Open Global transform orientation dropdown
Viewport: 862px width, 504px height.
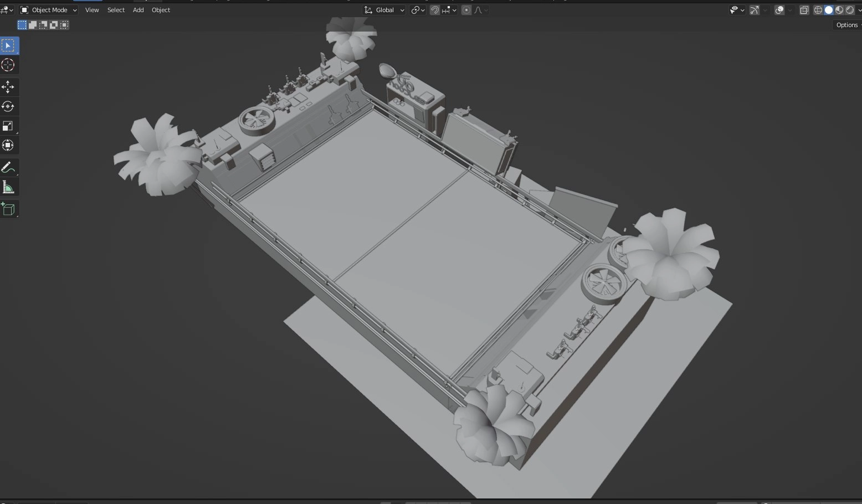pos(384,10)
